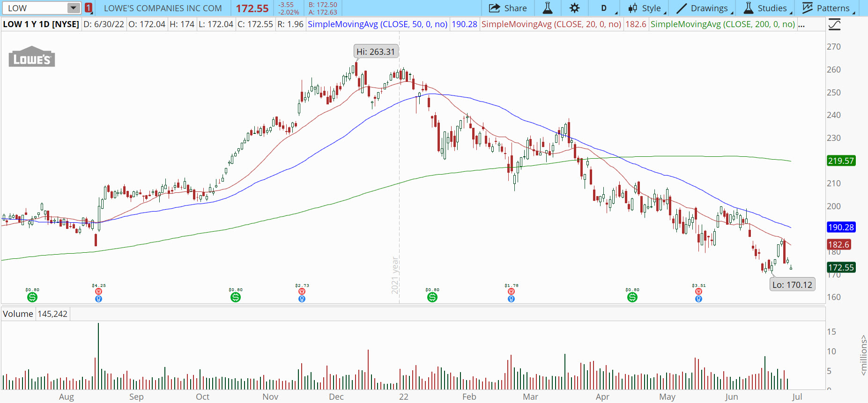This screenshot has height=403, width=868.
Task: Open the Style menu
Action: [646, 8]
